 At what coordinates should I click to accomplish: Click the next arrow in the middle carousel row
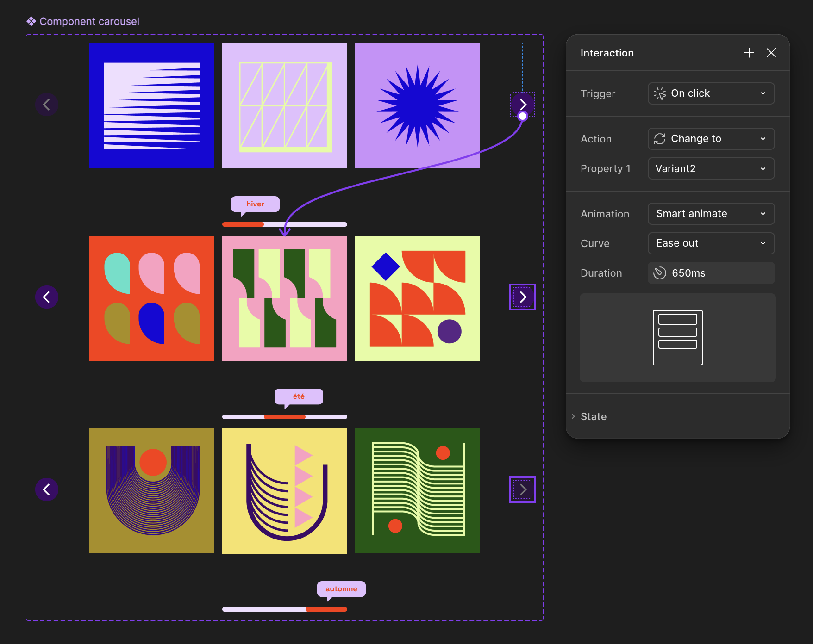click(523, 297)
